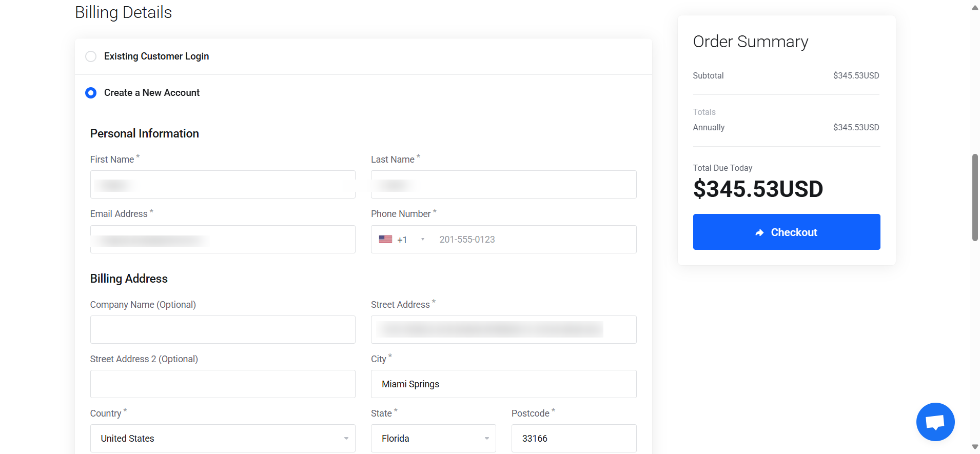
Task: Click the Existing Customer Login label
Action: [x=156, y=56]
